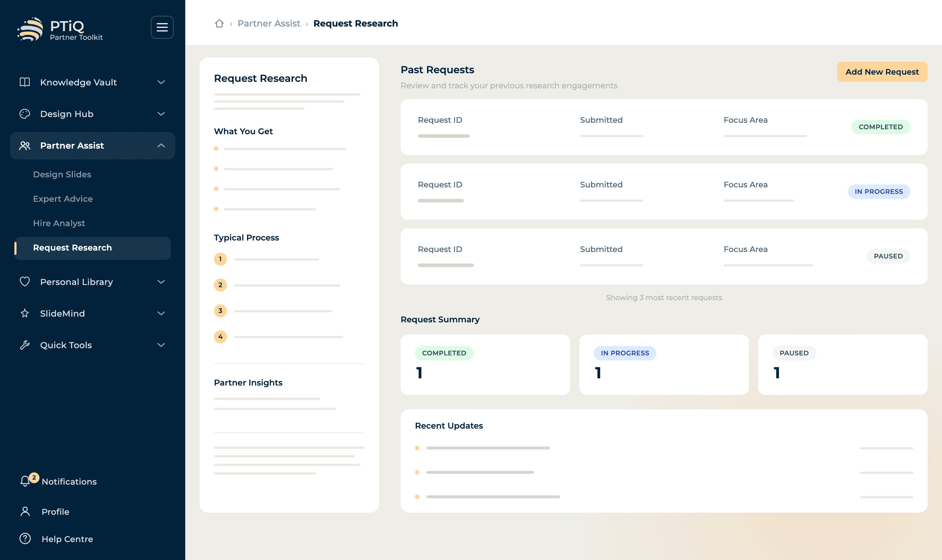Click the Help Centre question mark icon

coord(25,538)
